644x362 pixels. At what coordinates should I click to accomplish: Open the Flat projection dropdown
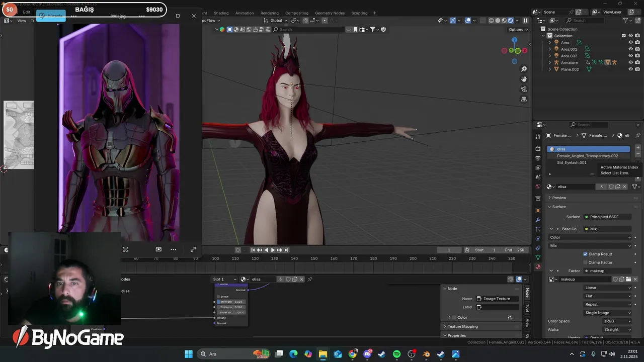point(608,296)
